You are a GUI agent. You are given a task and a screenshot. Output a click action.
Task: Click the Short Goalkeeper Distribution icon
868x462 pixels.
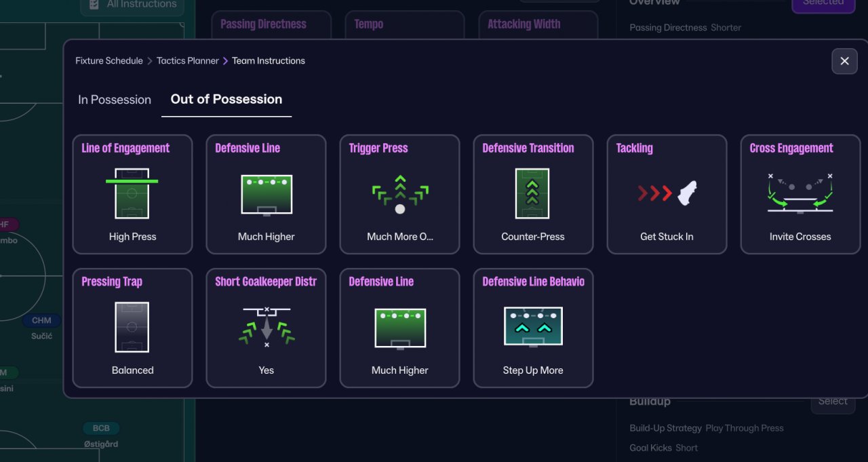point(266,327)
